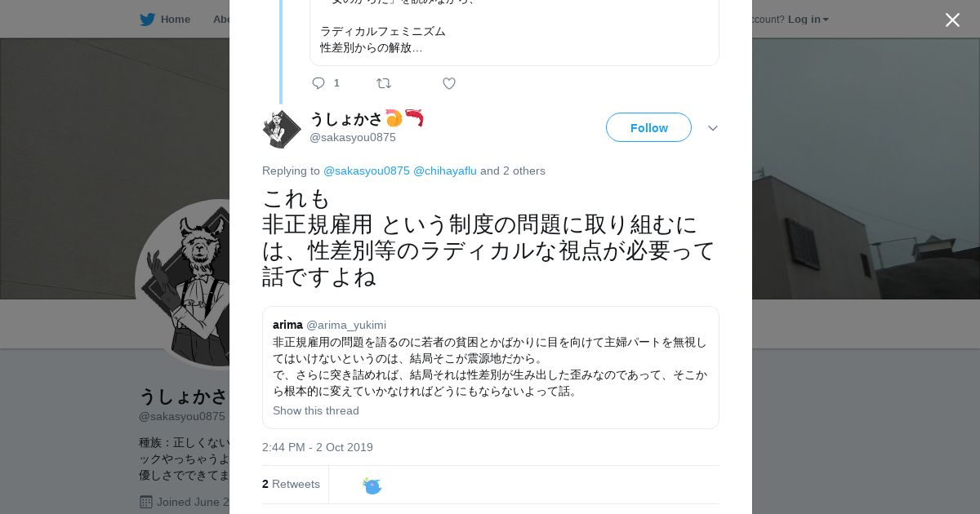The height and width of the screenshot is (514, 980).
Task: Close the tweet overlay with X icon
Action: click(952, 20)
